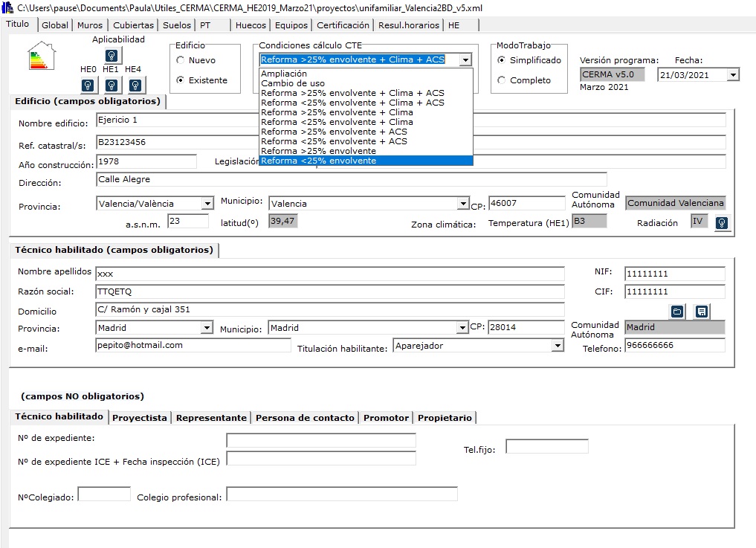The width and height of the screenshot is (756, 548).
Task: Pick Reforma >25% envolvente + Clima option
Action: click(x=366, y=112)
